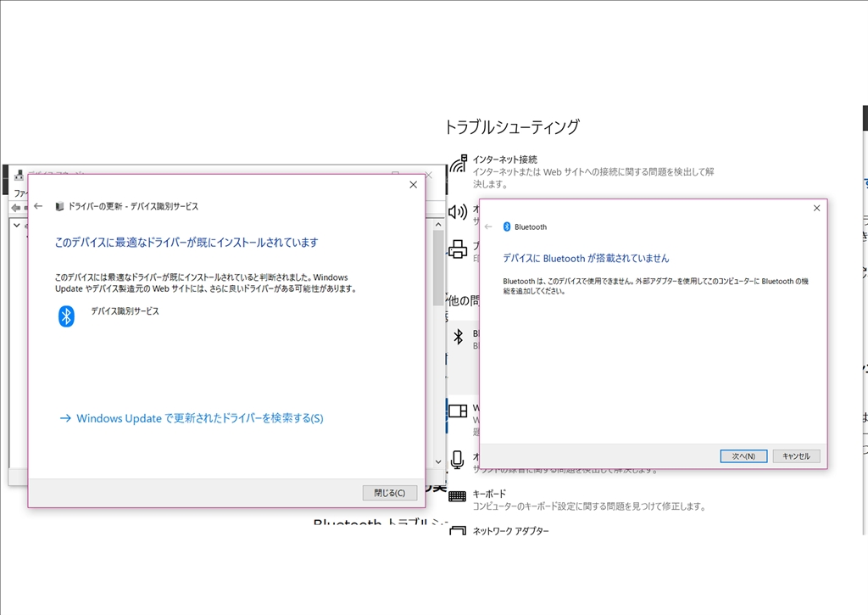The width and height of the screenshot is (868, 615).
Task: Click the デバイス識別サービス device label
Action: pyautogui.click(x=125, y=311)
